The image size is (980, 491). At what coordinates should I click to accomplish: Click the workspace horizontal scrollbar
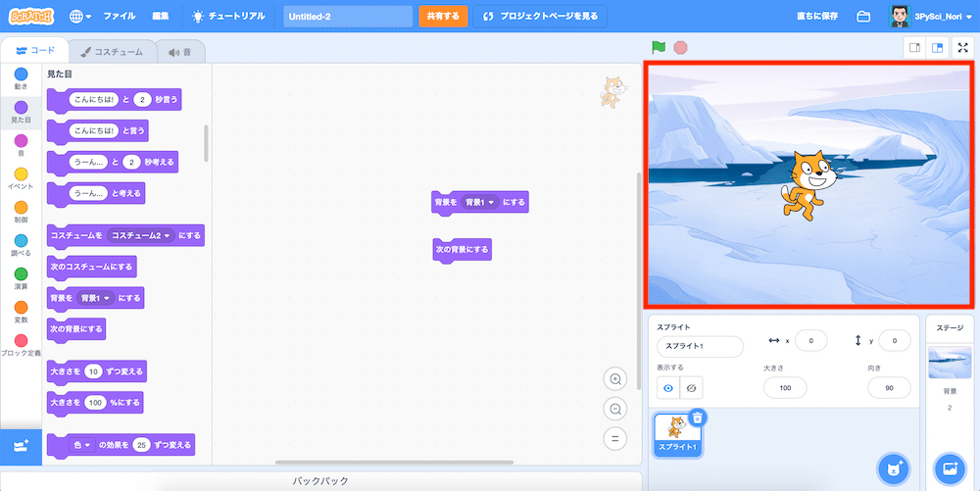(x=394, y=463)
